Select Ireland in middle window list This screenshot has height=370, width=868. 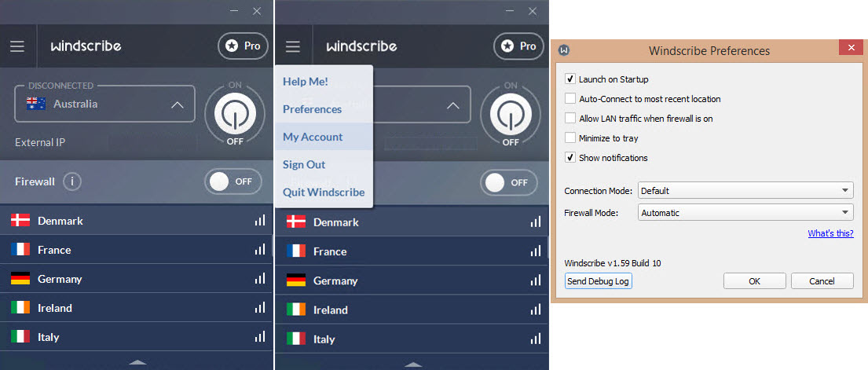pos(412,310)
